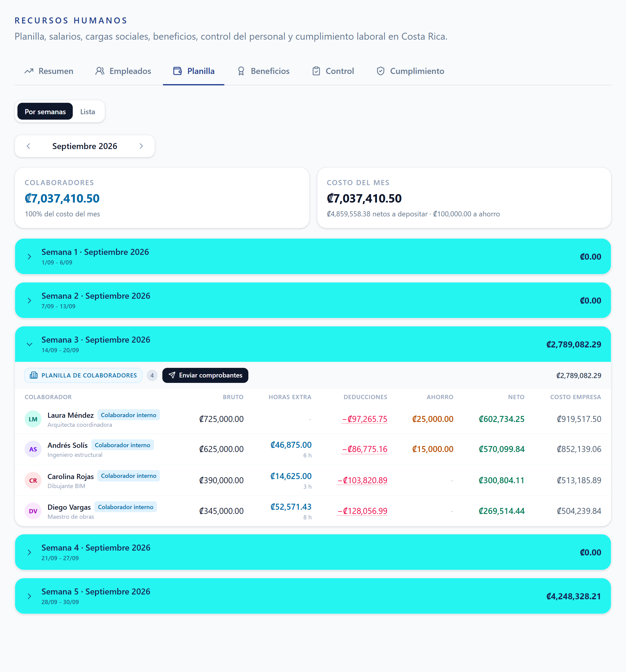Screen dimensions: 626x672
Task: Open the Beneficios tab
Action: [x=263, y=71]
